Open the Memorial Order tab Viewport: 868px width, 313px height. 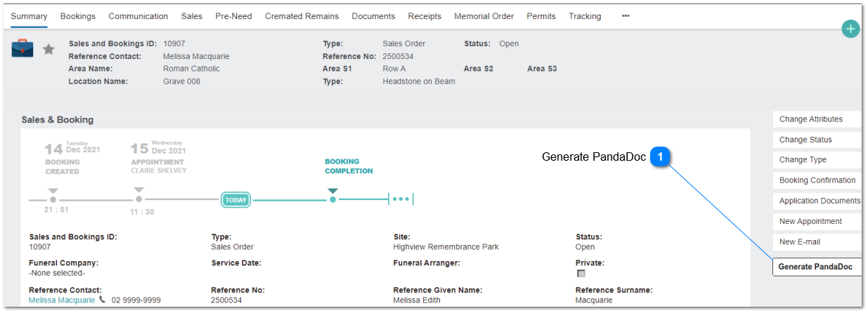[484, 16]
